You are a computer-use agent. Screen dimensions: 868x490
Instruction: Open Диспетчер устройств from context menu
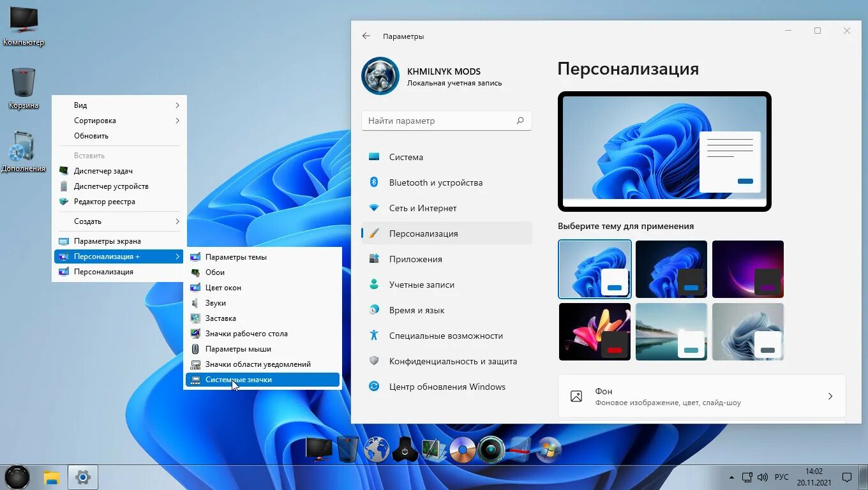click(119, 186)
